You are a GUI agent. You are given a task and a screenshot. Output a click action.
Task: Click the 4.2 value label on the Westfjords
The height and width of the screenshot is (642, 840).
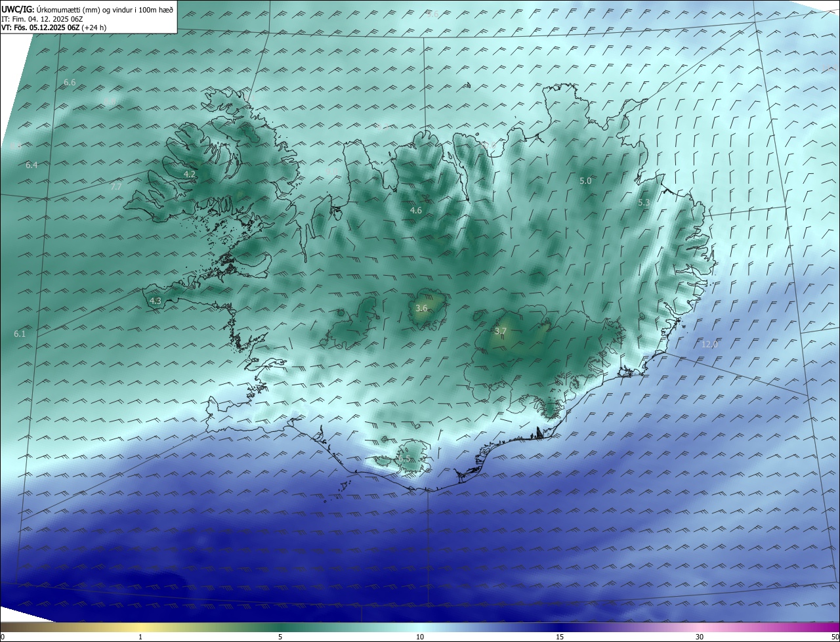click(190, 175)
